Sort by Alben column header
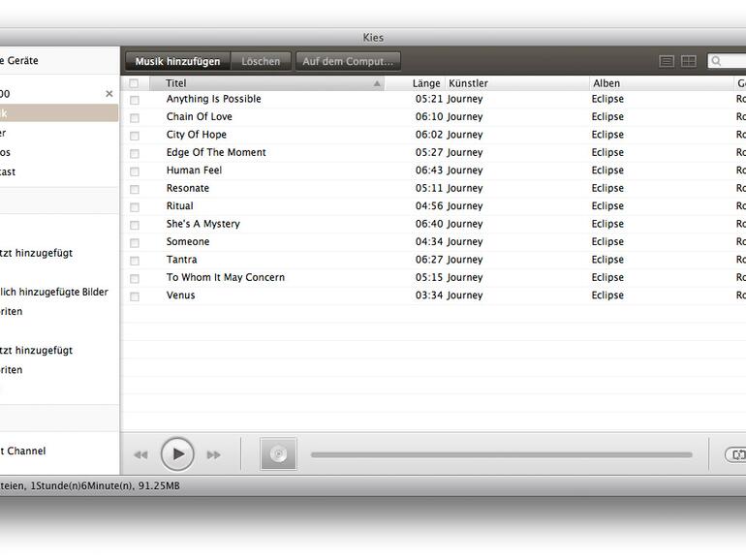 [x=662, y=83]
